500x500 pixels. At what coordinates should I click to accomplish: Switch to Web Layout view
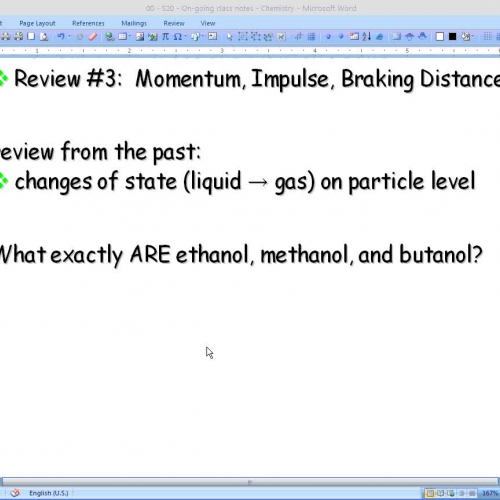(x=451, y=493)
